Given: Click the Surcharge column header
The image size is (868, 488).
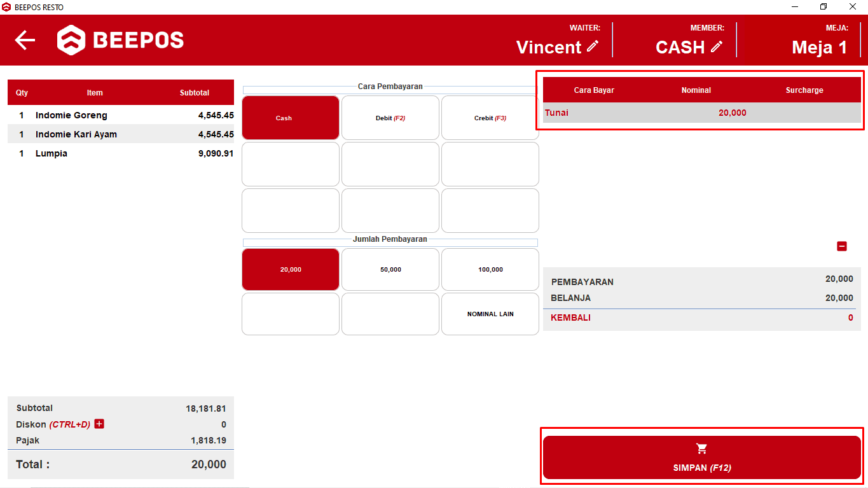Looking at the screenshot, I should (804, 90).
